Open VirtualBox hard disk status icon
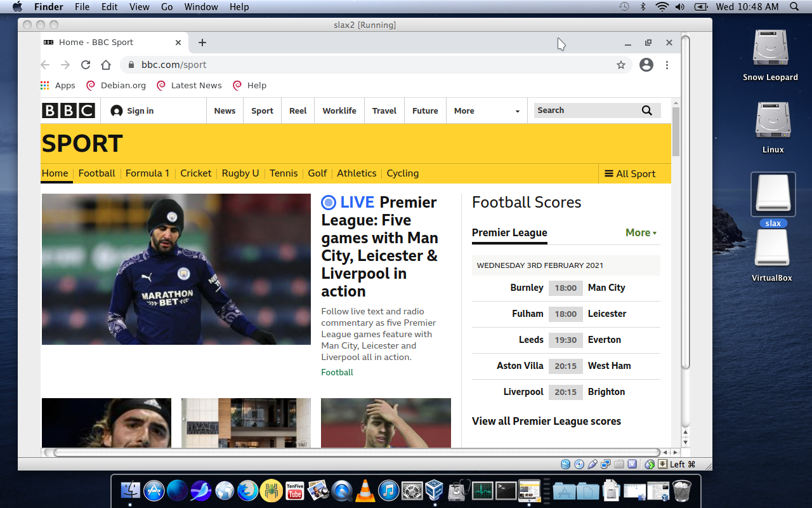 pos(565,464)
